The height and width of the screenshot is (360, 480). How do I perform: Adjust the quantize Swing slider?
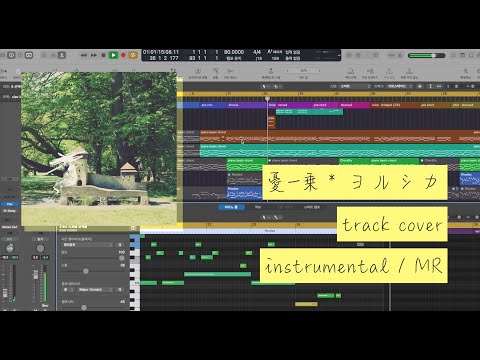click(86, 271)
